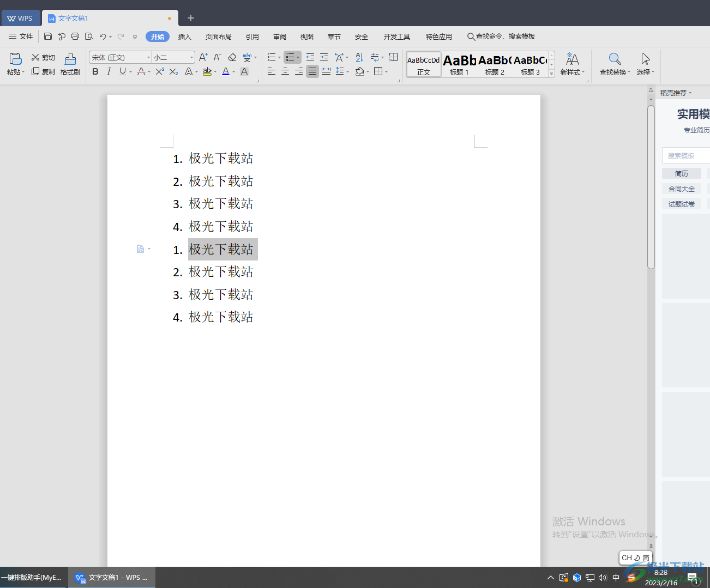Copy selection with the 复制 button

pos(43,71)
